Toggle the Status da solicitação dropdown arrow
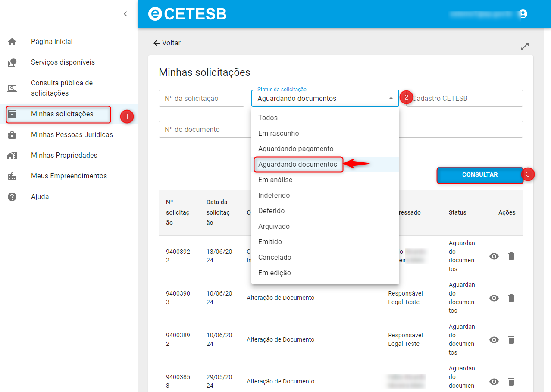 coord(391,98)
